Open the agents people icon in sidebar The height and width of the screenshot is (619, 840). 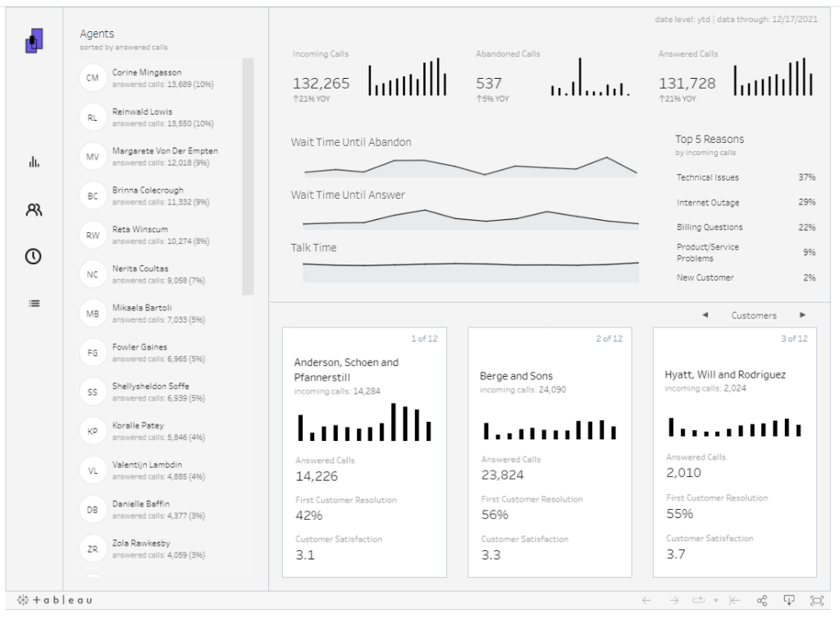34,210
